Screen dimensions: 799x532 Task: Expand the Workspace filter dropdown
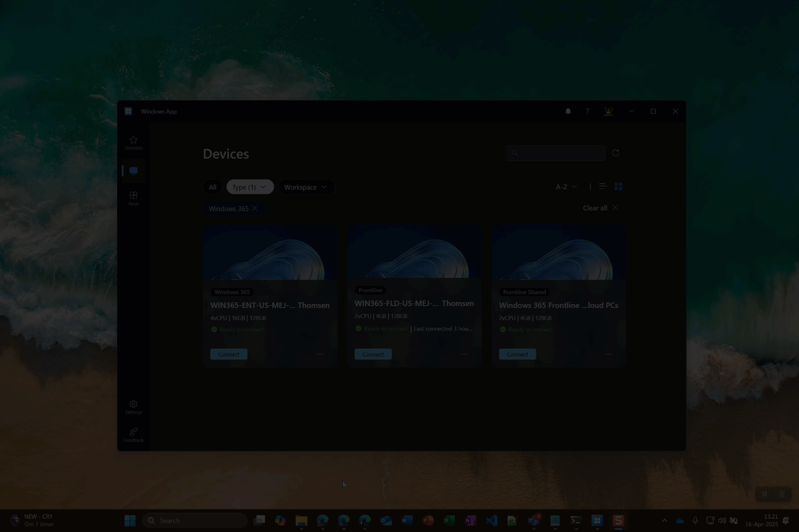coord(306,187)
